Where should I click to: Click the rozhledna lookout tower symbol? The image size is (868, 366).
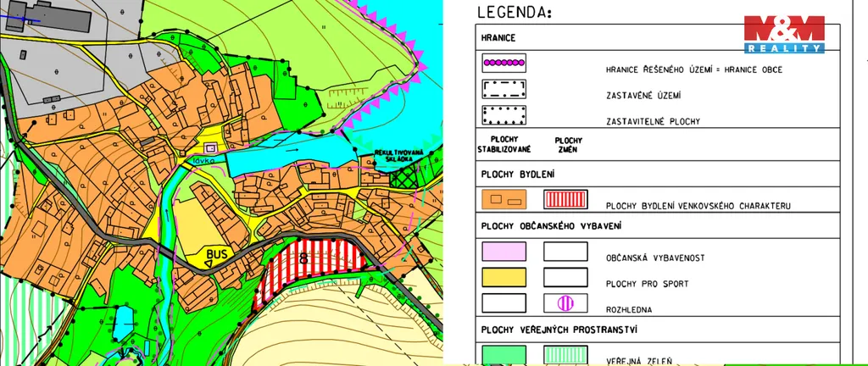tap(565, 302)
